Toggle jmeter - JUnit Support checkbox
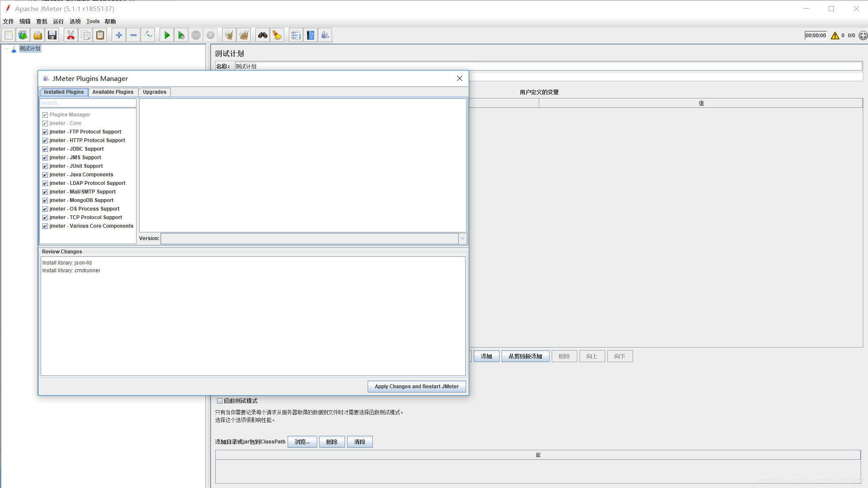 click(45, 166)
